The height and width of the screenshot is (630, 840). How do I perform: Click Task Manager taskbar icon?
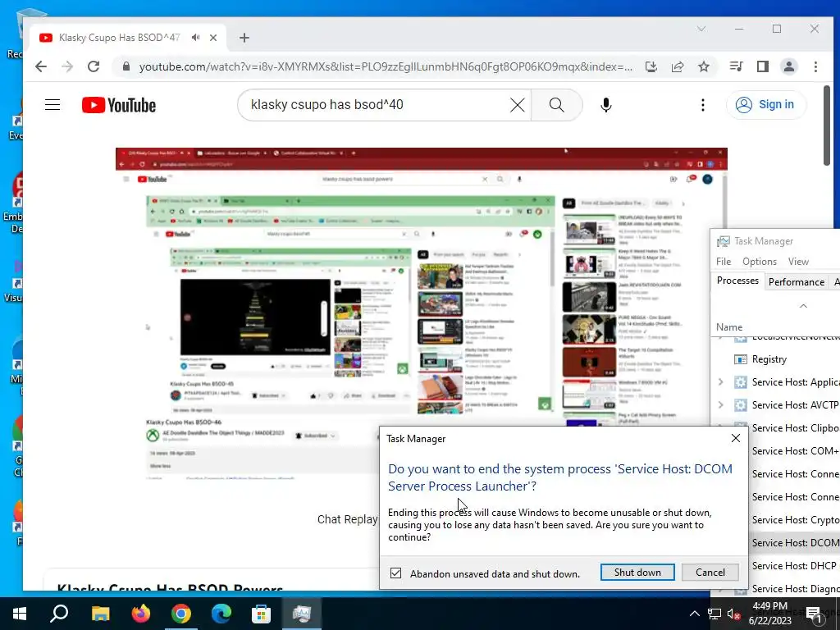302,614
